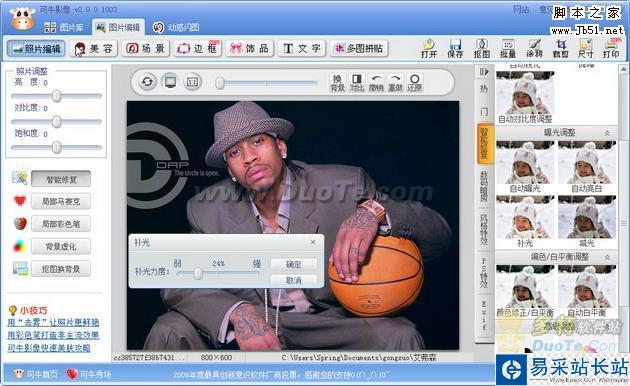Screen dimensions: 630x386
Task: Open the 用彩色笔打造非主流效果 tip link
Action: click(53, 335)
